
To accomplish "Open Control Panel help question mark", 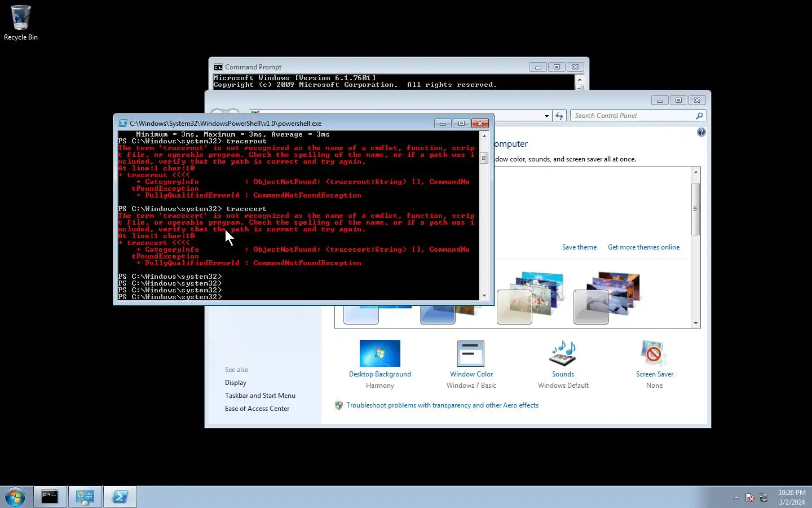I will 701,132.
